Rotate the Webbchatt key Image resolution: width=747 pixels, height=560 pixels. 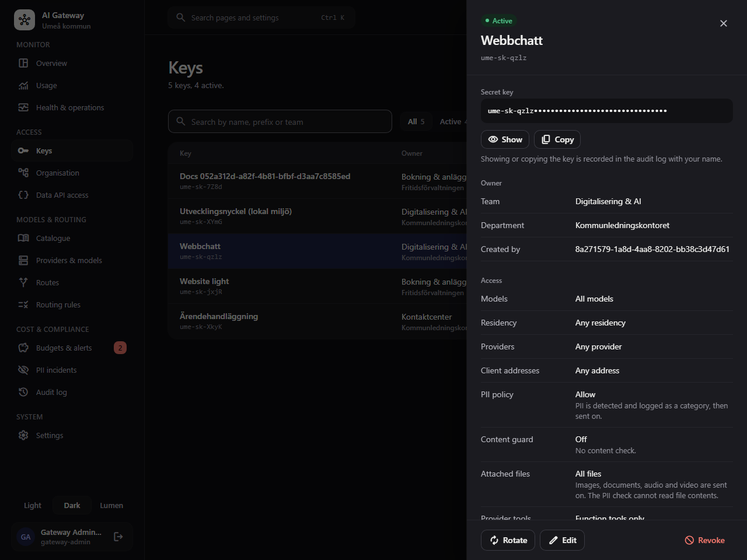(x=508, y=540)
